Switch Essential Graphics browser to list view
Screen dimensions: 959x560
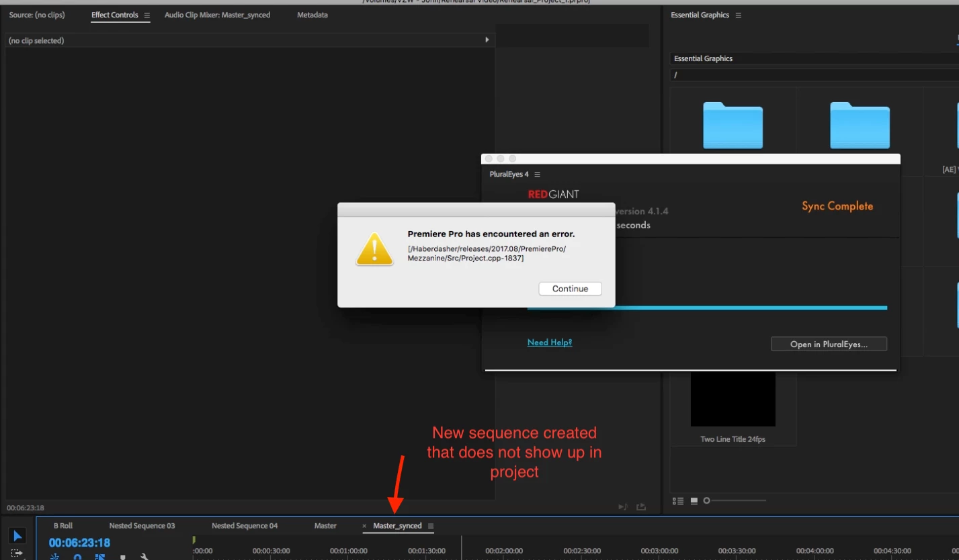point(679,501)
